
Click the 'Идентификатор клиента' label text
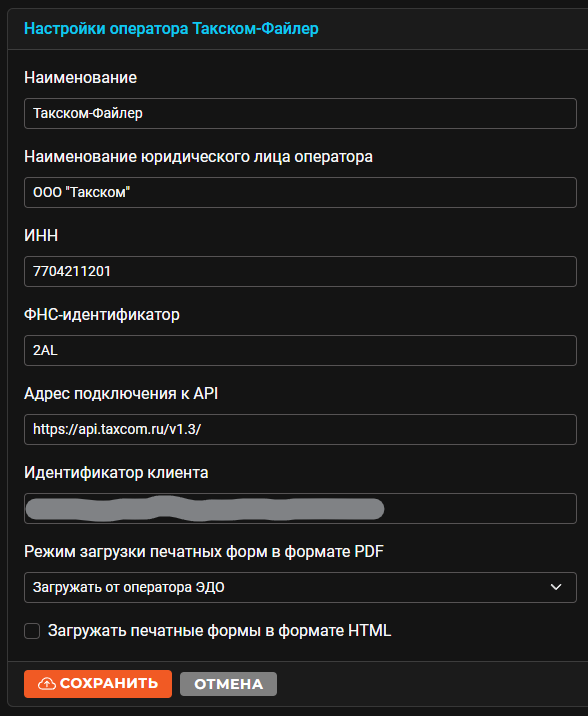click(116, 473)
